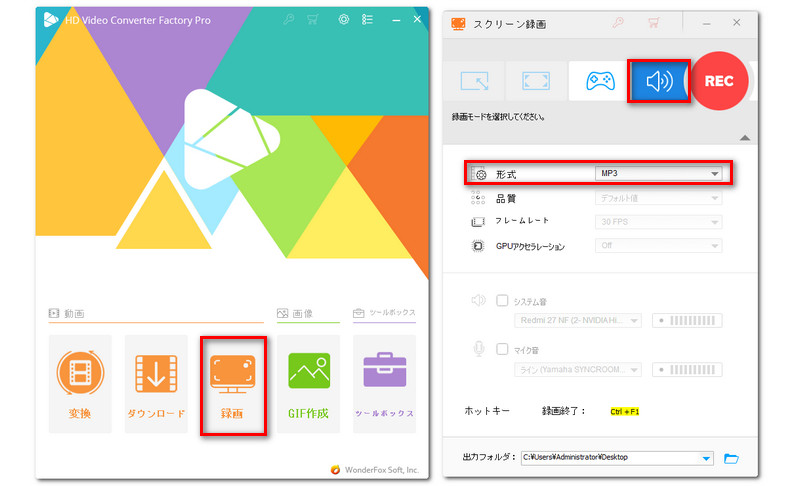Start recording with the REC button

(x=719, y=81)
